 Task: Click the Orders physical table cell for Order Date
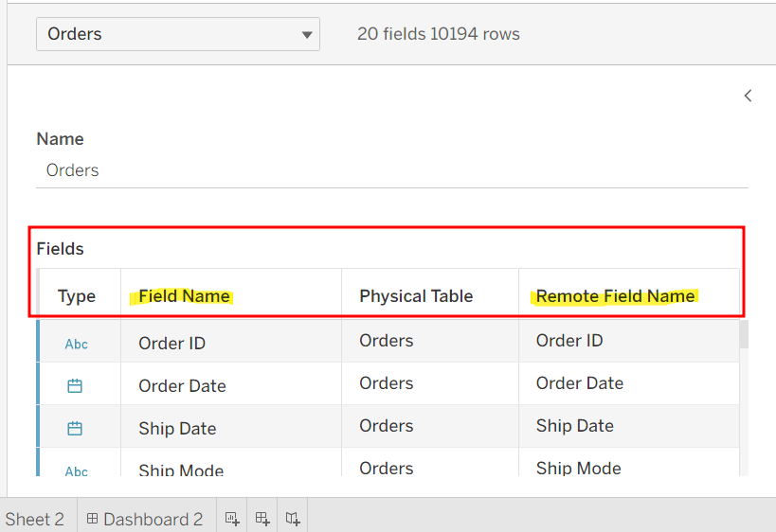click(x=430, y=383)
